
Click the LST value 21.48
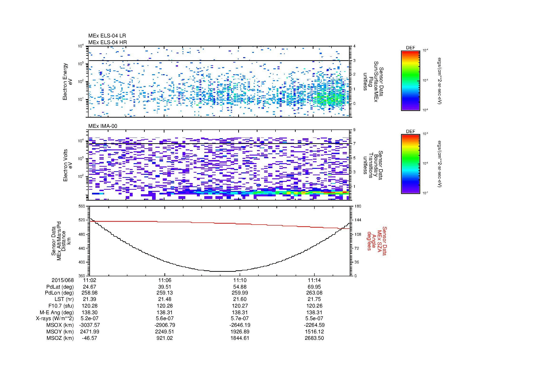165,299
